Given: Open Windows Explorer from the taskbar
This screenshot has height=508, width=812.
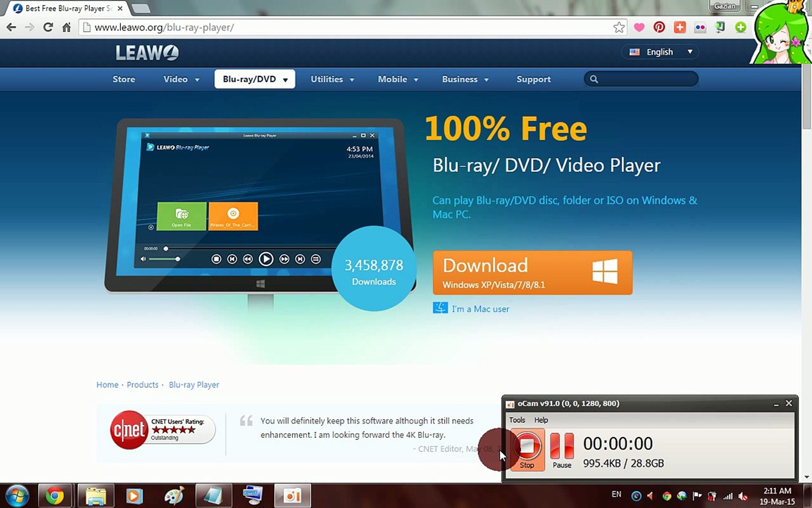Looking at the screenshot, I should 96,496.
